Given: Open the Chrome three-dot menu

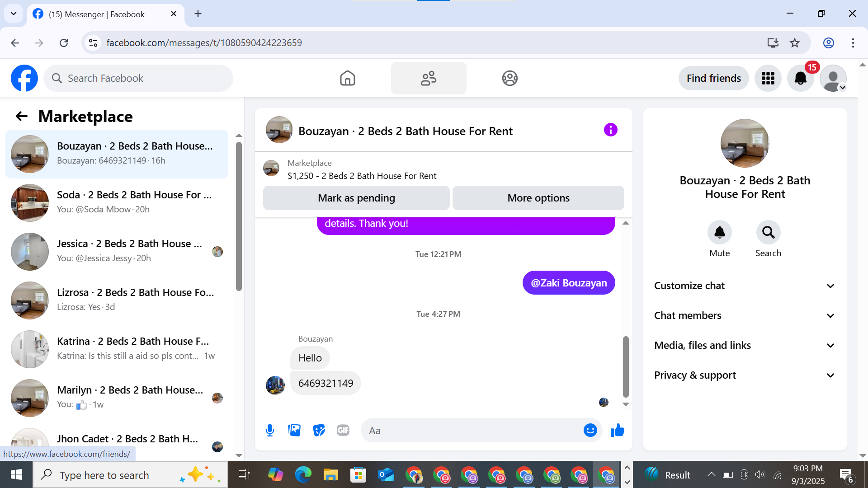Looking at the screenshot, I should 853,43.
